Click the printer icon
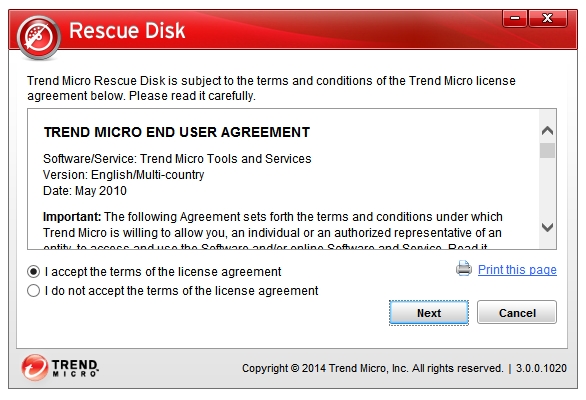 pyautogui.click(x=464, y=268)
